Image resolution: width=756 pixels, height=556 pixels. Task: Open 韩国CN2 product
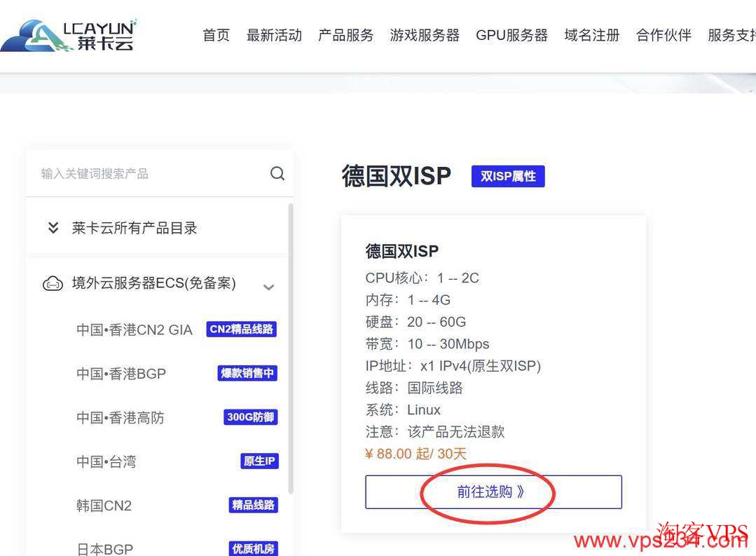(104, 506)
